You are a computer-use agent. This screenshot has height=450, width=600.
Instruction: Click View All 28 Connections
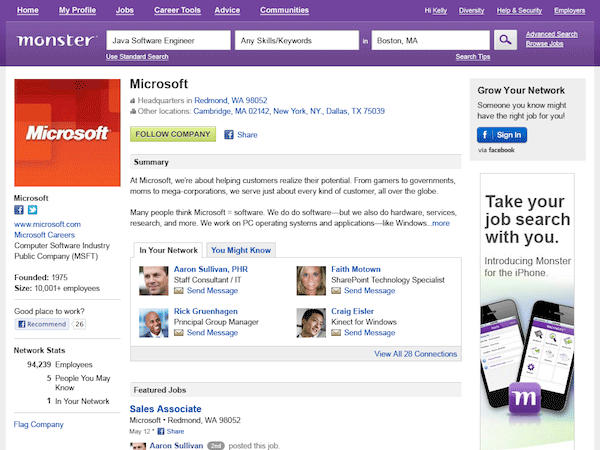[416, 354]
